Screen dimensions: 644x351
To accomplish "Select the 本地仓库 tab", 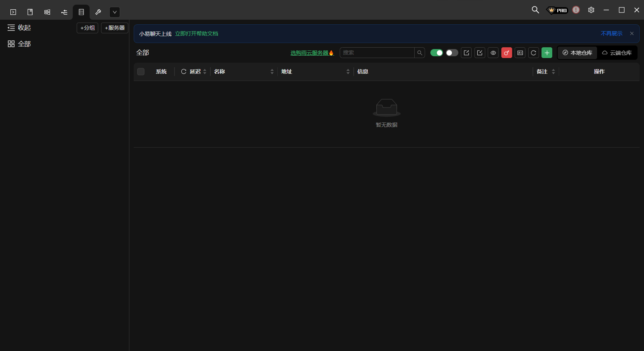I will pos(577,53).
